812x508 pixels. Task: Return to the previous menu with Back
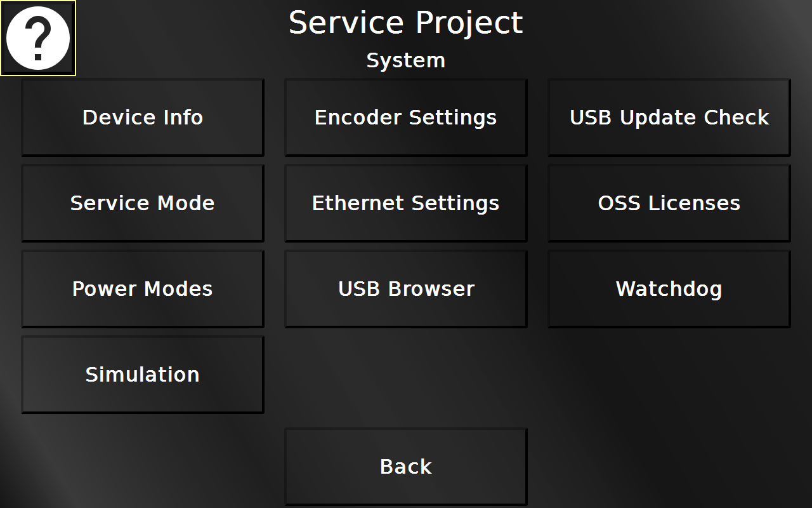click(406, 467)
